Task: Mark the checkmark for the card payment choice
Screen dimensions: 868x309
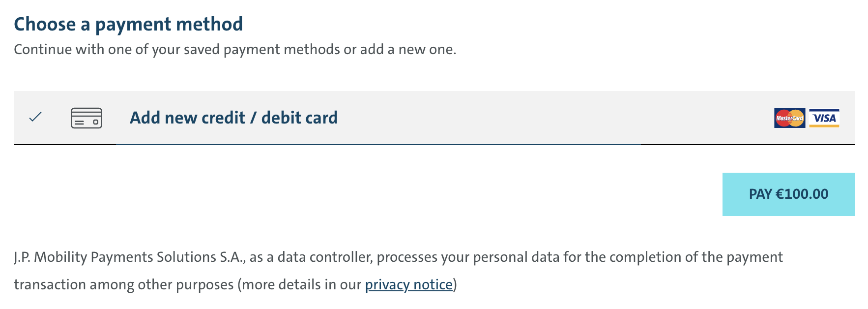Action: (34, 118)
